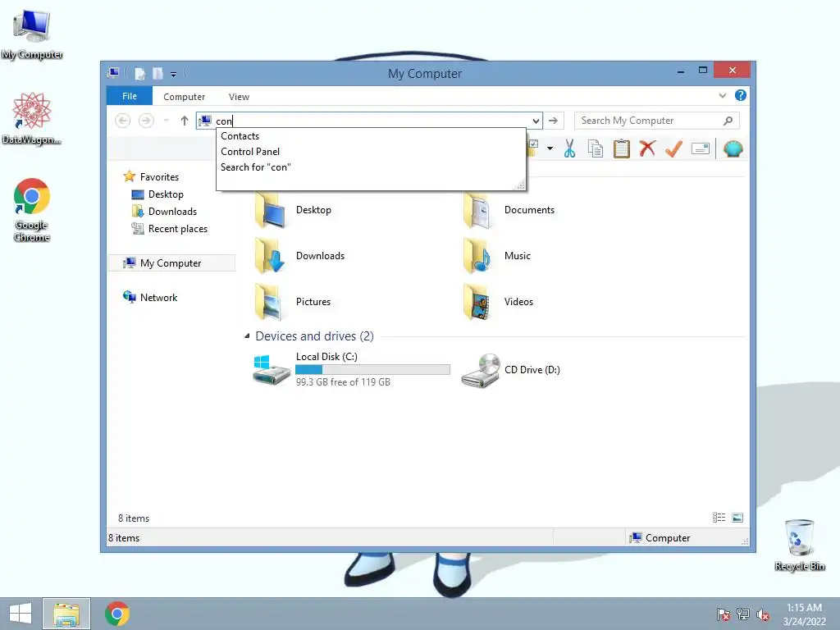Select the Music folder
Screen dimensions: 840x630
tap(497, 256)
